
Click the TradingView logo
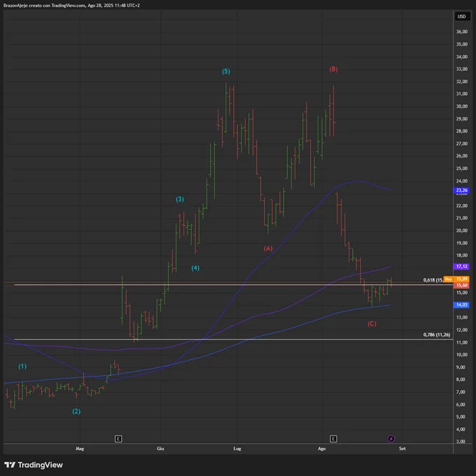pos(34,465)
